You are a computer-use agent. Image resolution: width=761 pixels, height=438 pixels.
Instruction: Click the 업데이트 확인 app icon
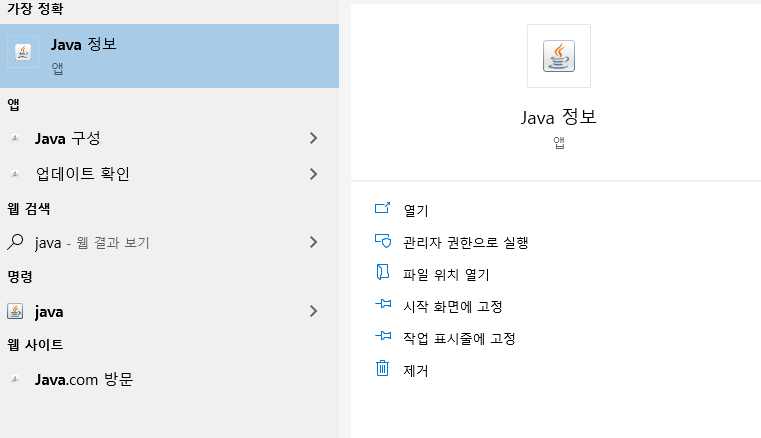pos(15,174)
